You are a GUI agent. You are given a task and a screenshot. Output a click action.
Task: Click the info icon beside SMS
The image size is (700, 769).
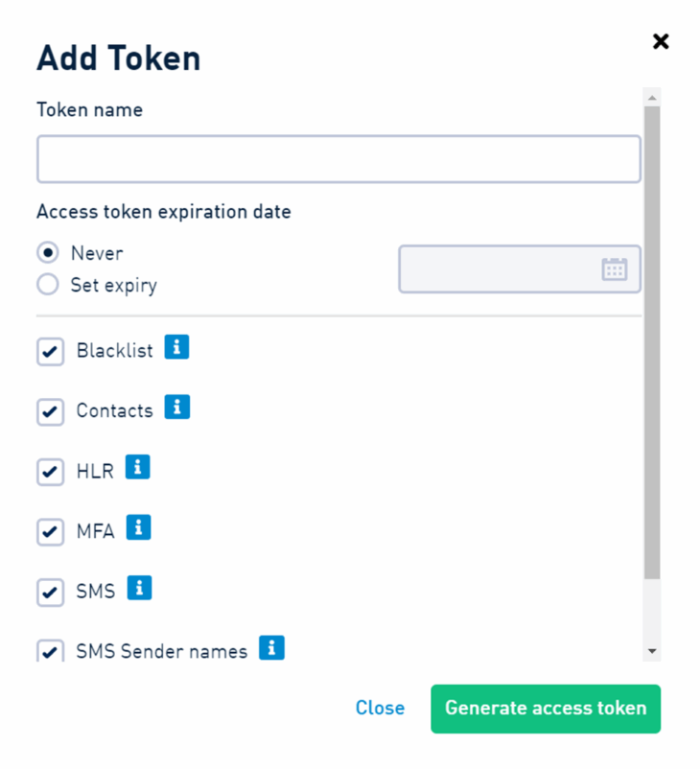coord(140,588)
